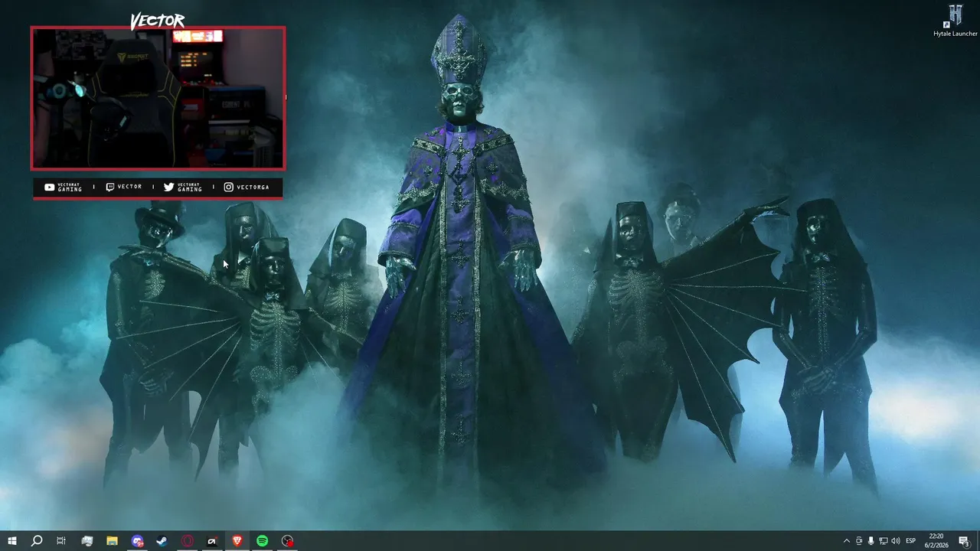Open Task View from the taskbar
This screenshot has width=980, height=551.
(61, 541)
